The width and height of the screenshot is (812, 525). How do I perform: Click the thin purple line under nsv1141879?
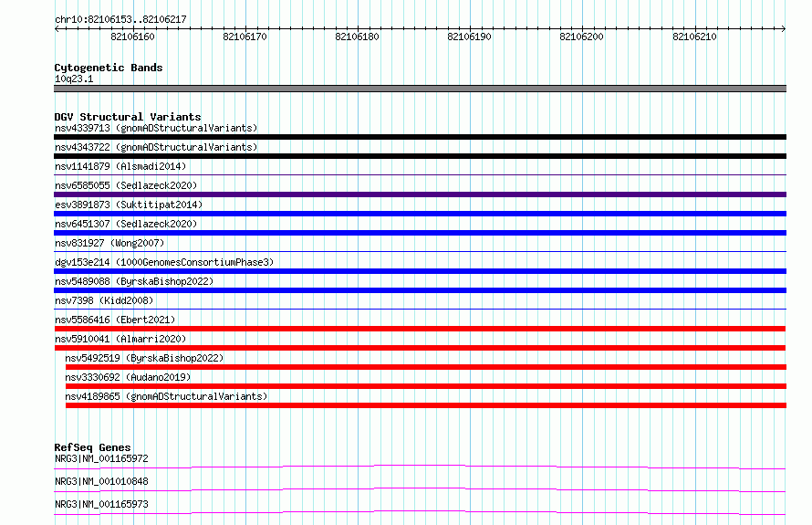click(x=420, y=175)
